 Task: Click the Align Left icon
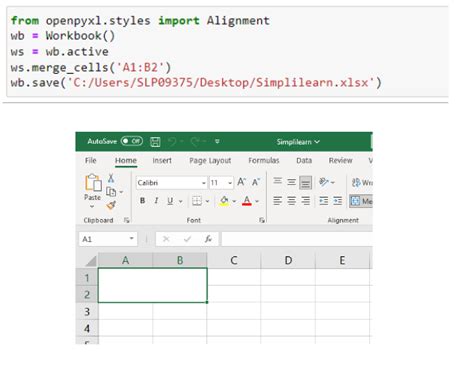pos(277,201)
